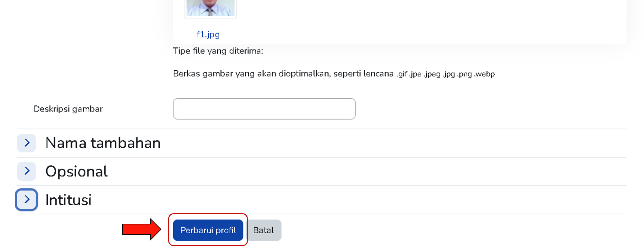
Task: Click the .webp file extension text
Action: click(x=484, y=74)
